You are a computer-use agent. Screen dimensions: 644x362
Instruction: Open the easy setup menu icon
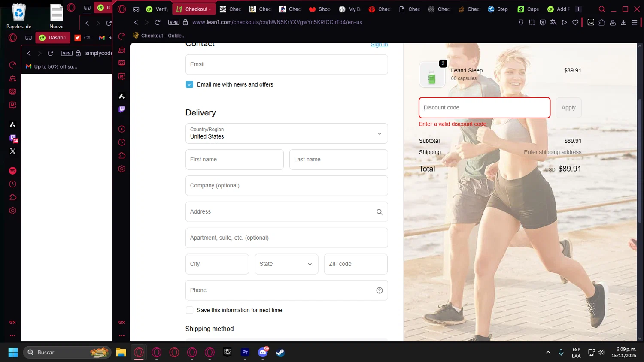(635, 22)
